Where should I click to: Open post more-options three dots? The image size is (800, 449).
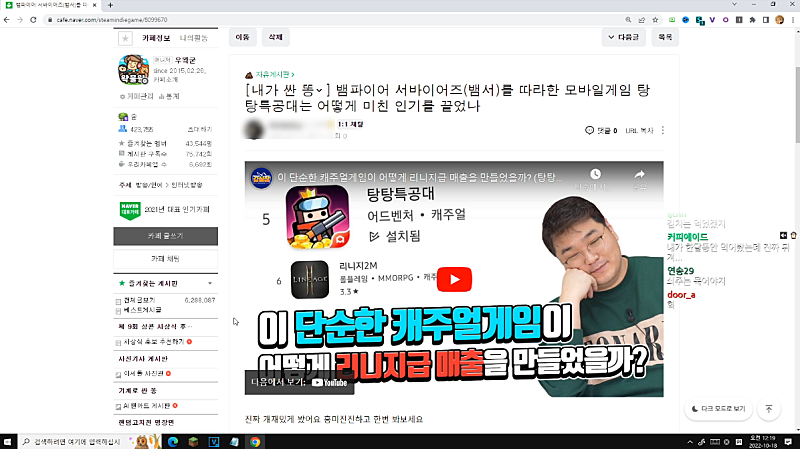coord(663,131)
